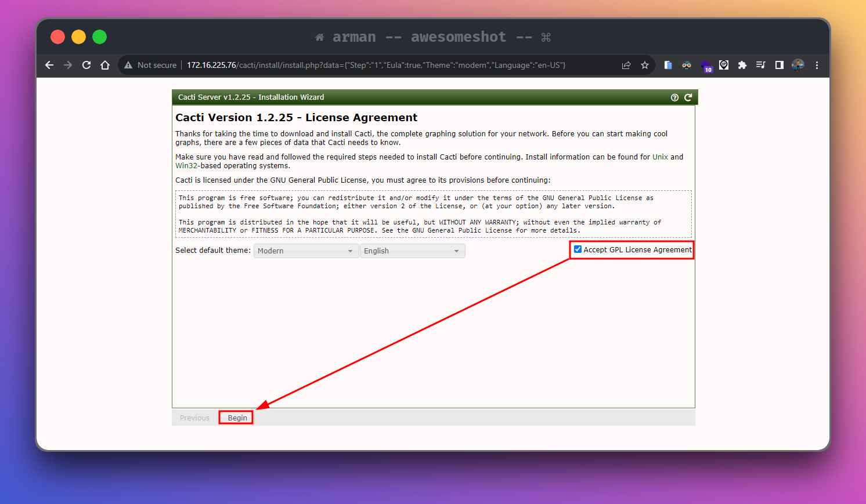Uncheck Accept GPL License Agreement checkbox

pyautogui.click(x=578, y=249)
